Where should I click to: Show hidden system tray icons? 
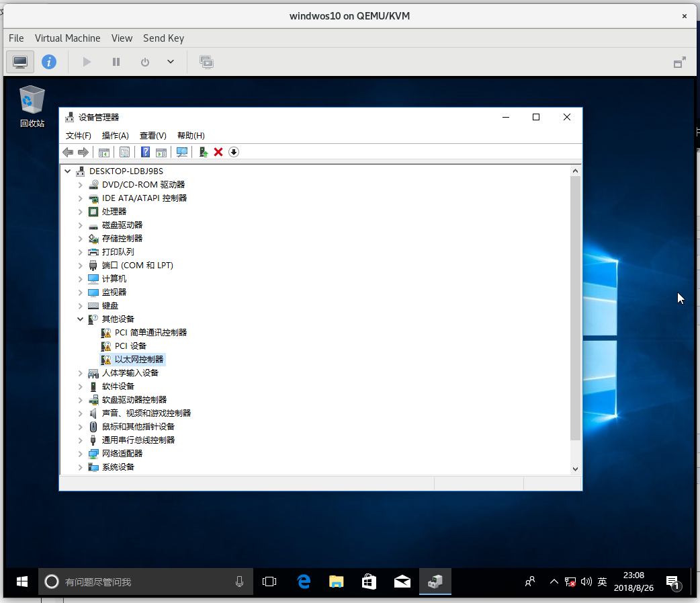pyautogui.click(x=554, y=581)
